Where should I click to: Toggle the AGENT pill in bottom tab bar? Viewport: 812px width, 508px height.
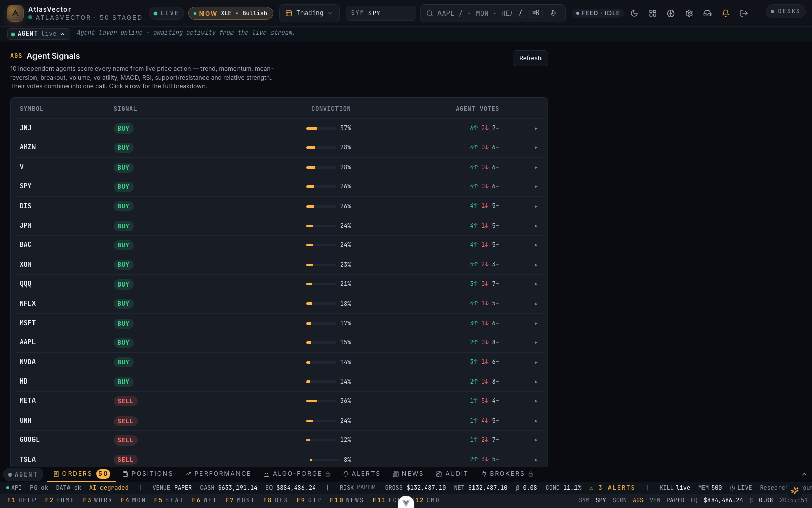23,474
